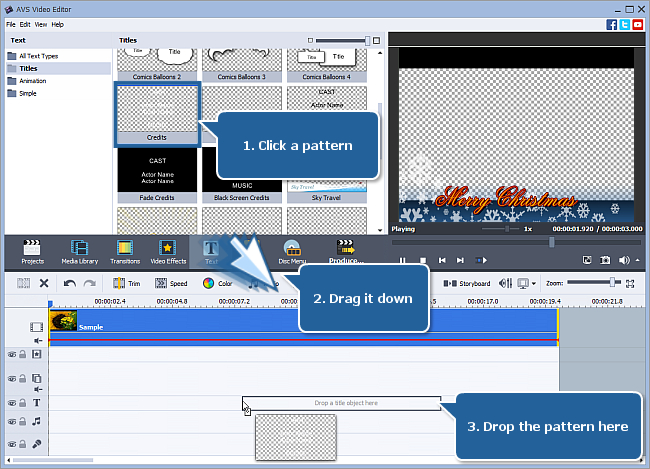Open the Disc Menu section
This screenshot has height=469, width=650.
point(292,252)
